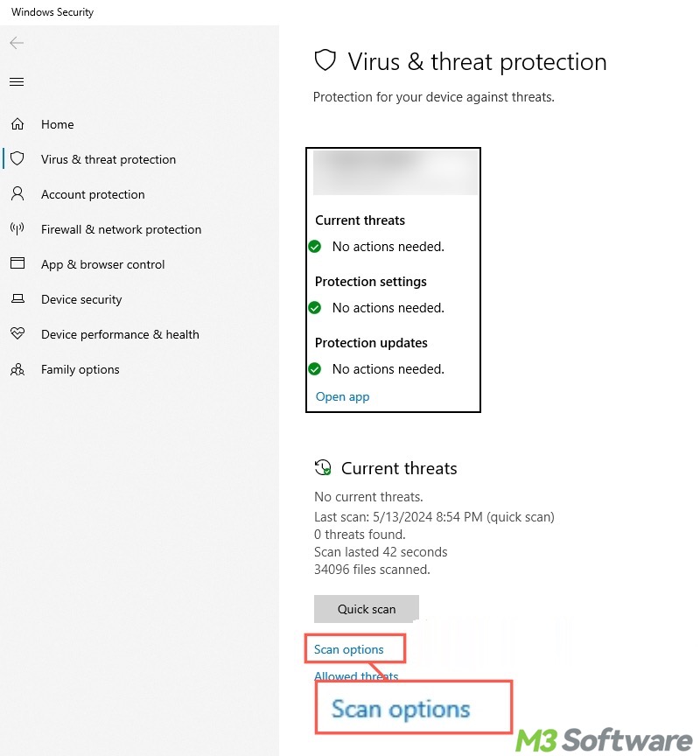This screenshot has width=700, height=756.
Task: Open Scan options link
Action: pos(349,649)
